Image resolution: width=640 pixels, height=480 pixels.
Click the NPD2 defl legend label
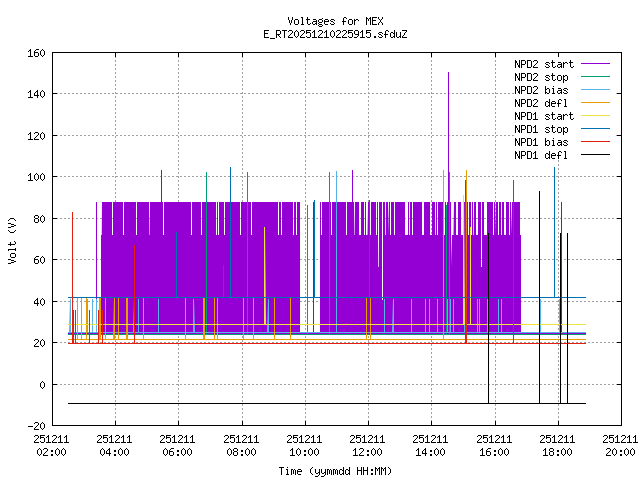(x=541, y=102)
